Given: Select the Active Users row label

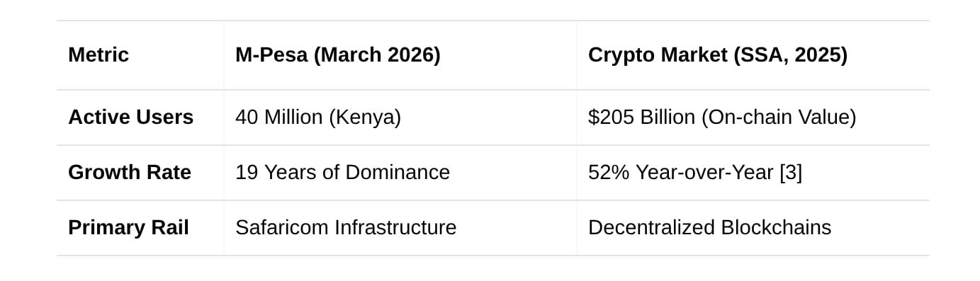Looking at the screenshot, I should click(x=130, y=117).
